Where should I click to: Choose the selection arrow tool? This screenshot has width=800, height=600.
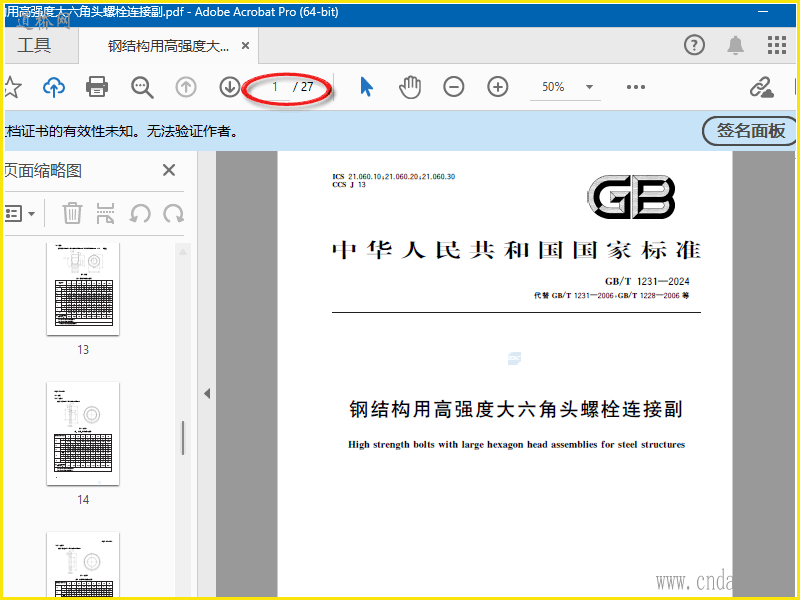(366, 87)
